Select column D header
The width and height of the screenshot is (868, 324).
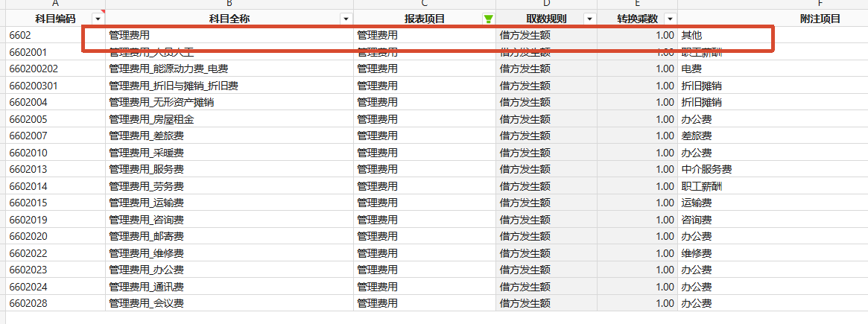[546, 4]
